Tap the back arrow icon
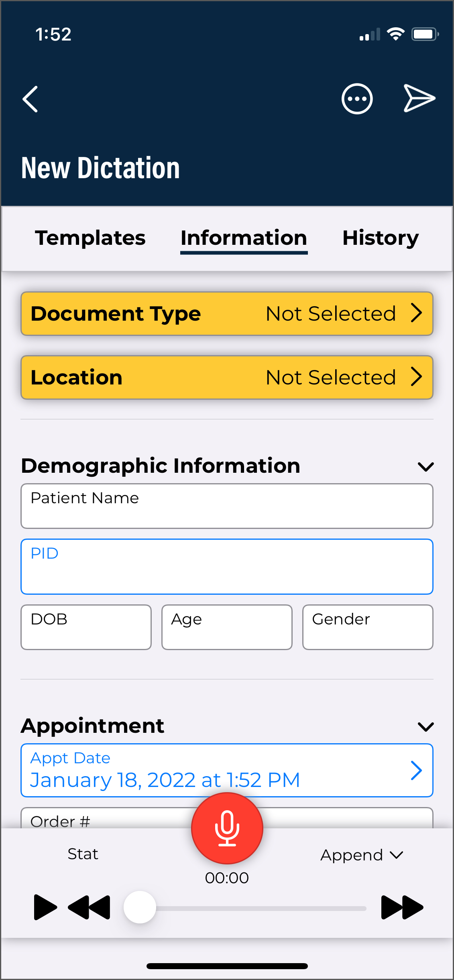This screenshot has width=454, height=980. pos(31,99)
